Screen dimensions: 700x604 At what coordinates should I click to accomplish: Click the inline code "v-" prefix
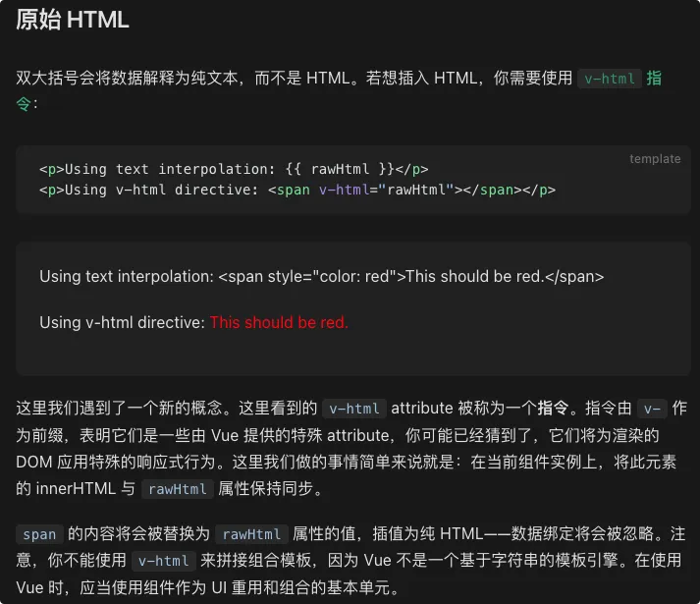[x=652, y=409]
